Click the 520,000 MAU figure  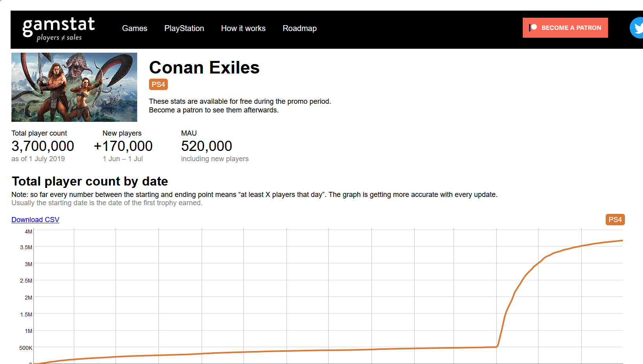206,146
